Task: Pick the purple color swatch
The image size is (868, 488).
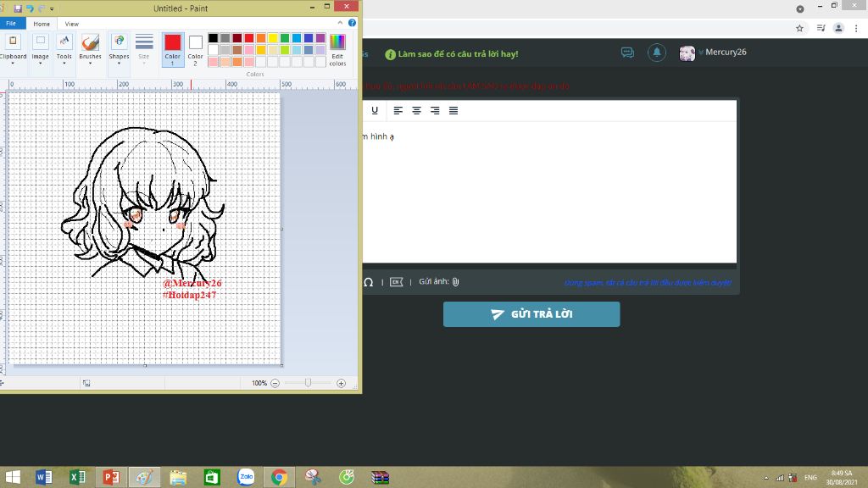Action: click(320, 37)
